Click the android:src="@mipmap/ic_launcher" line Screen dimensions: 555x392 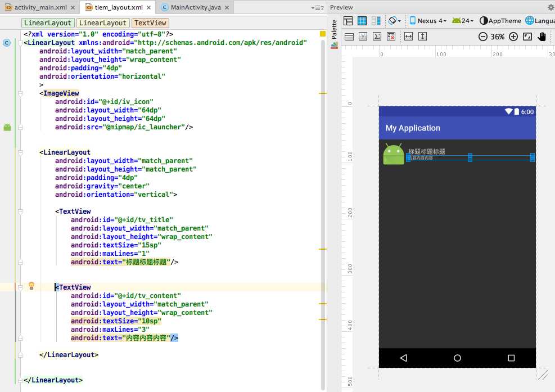[x=124, y=127]
